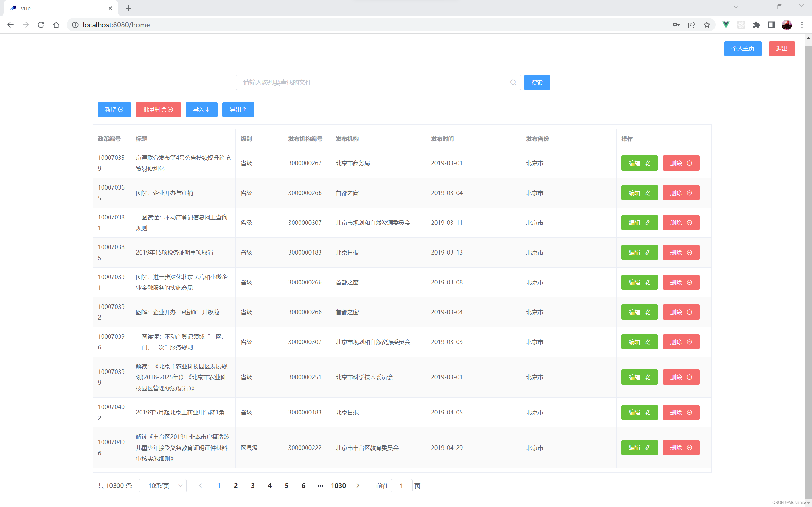Go to previous page arrow in pagination
The image size is (812, 507).
[200, 485]
